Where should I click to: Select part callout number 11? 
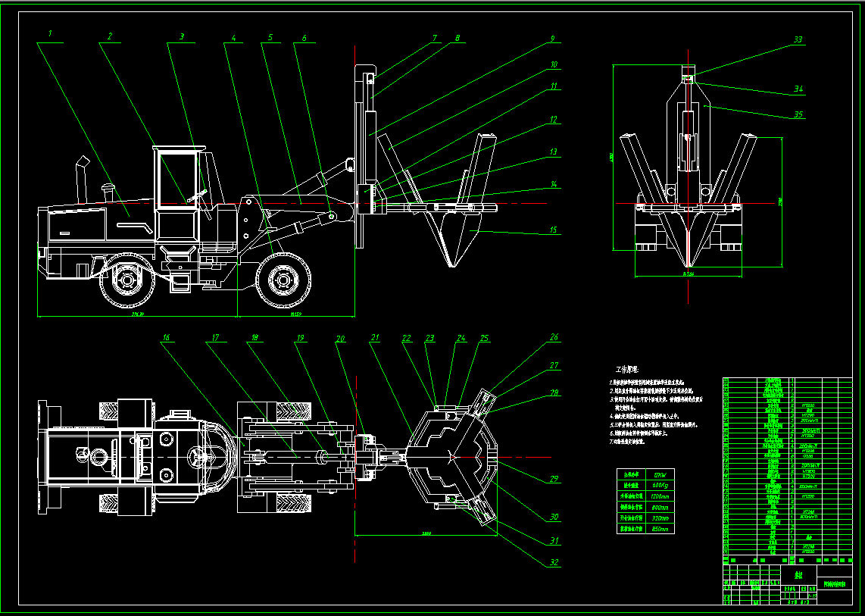pos(554,86)
